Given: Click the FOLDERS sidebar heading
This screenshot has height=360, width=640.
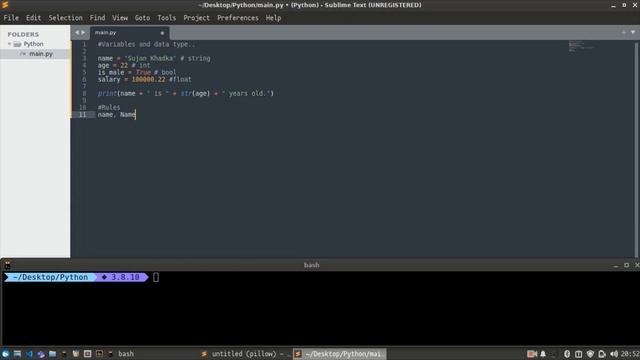Looking at the screenshot, I should [23, 34].
